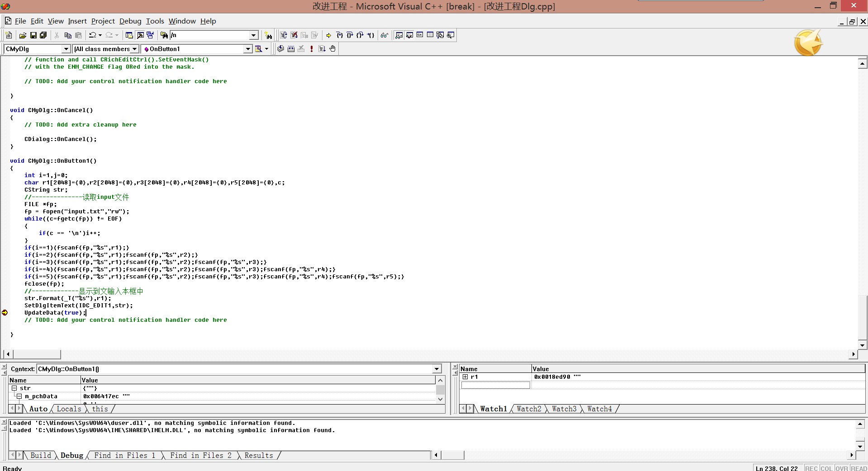Click the Compile icon
Viewport: 868px width, 471px height.
point(280,49)
